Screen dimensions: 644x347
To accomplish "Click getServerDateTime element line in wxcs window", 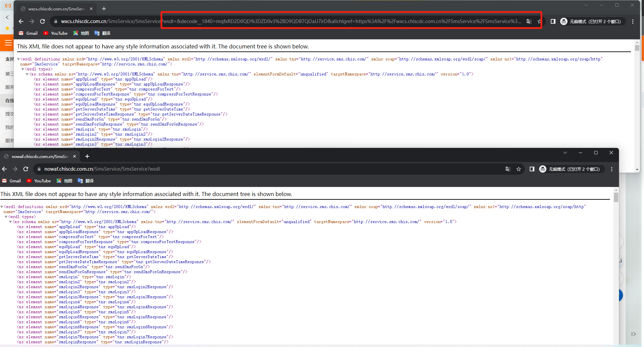I will click(x=112, y=109).
